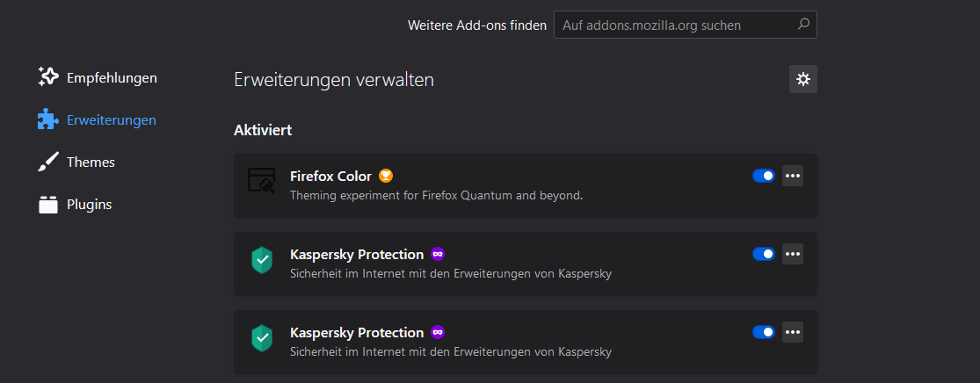The width and height of the screenshot is (980, 383).
Task: Click the second Kaspersky Protection shield icon
Action: [262, 337]
